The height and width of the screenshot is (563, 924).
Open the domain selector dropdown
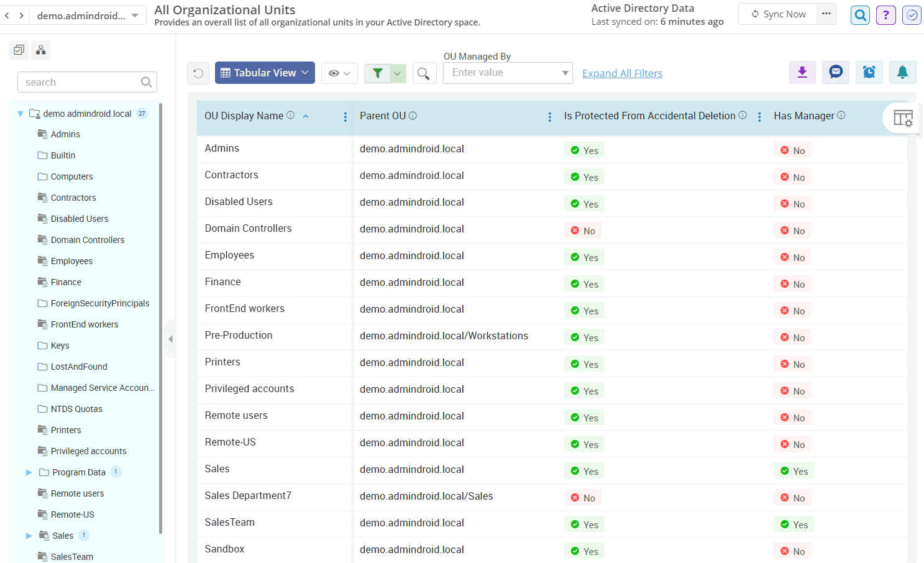[87, 15]
